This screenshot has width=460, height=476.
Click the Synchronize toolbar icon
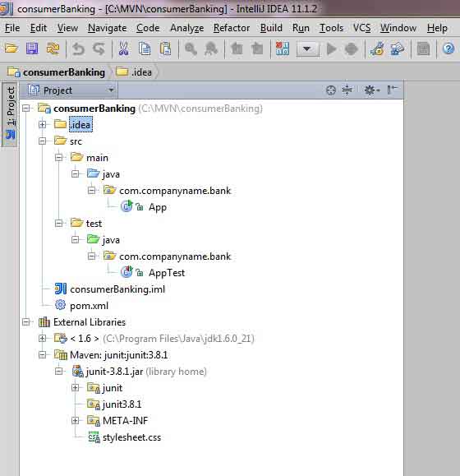[x=53, y=49]
